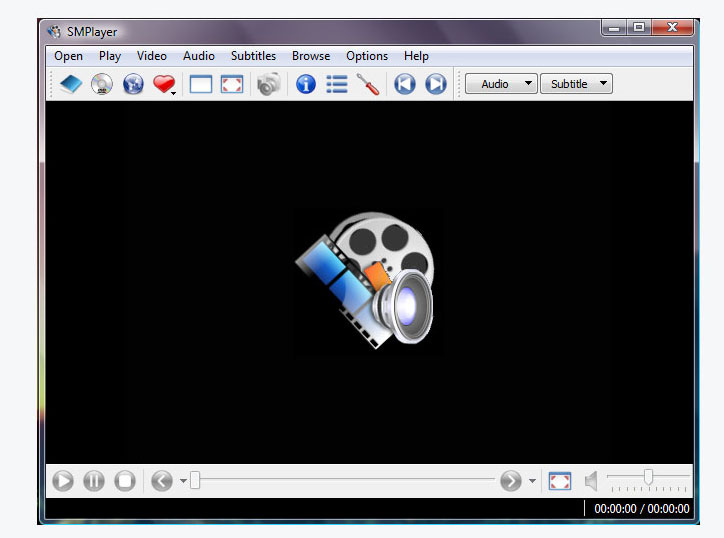Open the Browse menu
724x538 pixels.
coord(311,56)
